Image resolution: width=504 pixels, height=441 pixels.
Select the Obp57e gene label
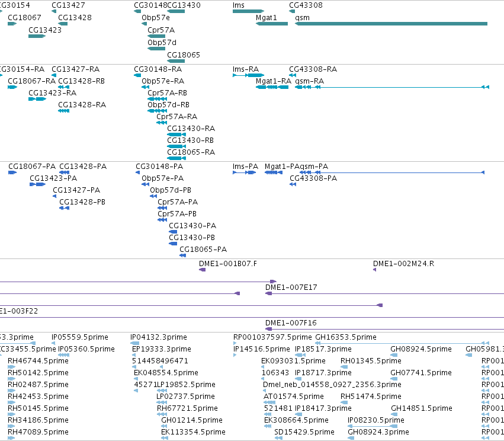click(156, 18)
